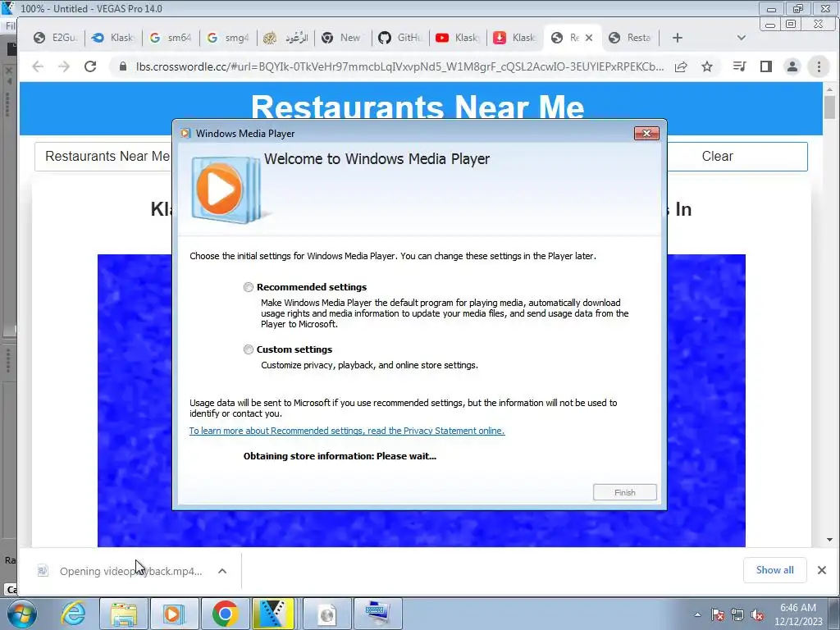Switch to the first Klask tab
Viewport: 840px width, 630px height.
pyautogui.click(x=113, y=38)
